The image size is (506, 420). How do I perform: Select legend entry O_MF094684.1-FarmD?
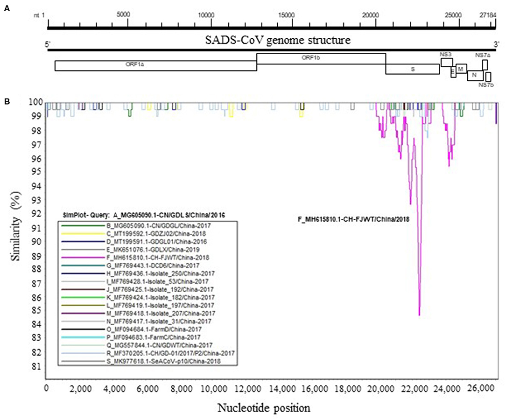click(x=154, y=329)
